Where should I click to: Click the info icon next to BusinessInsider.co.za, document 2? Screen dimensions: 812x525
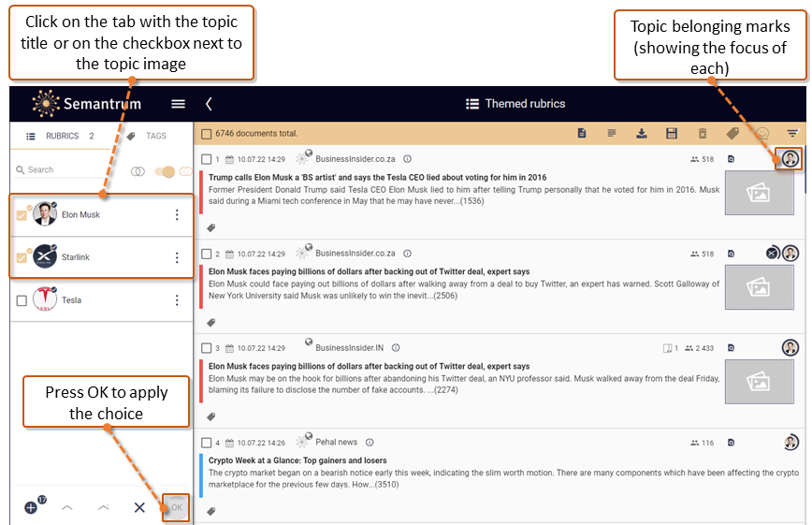408,254
